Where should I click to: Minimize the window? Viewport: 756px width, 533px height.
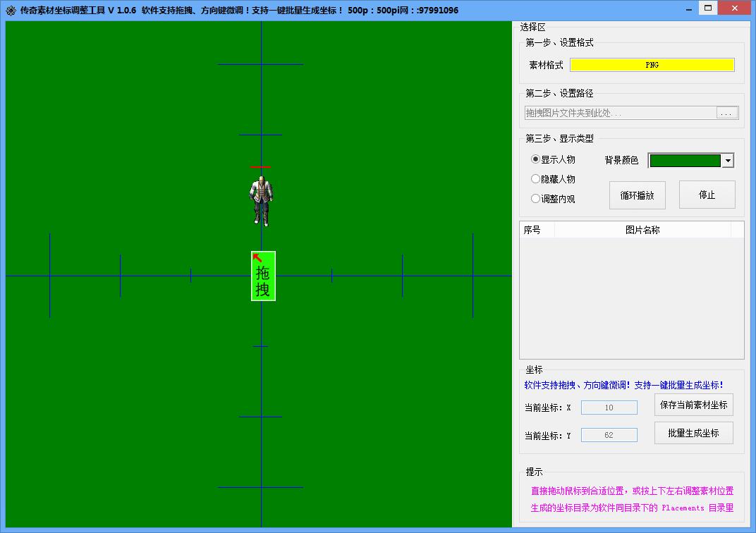pyautogui.click(x=689, y=9)
